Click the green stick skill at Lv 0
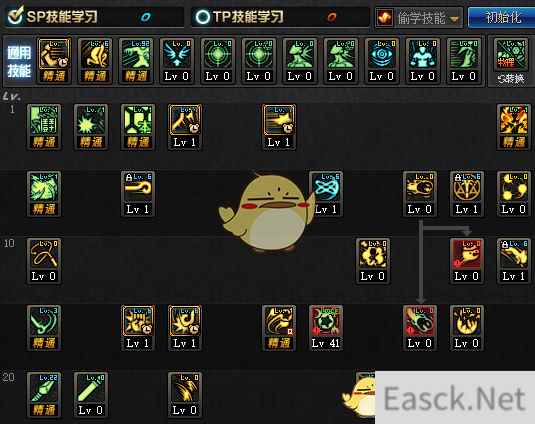Viewport: 535px width, 424px height. 91,394
